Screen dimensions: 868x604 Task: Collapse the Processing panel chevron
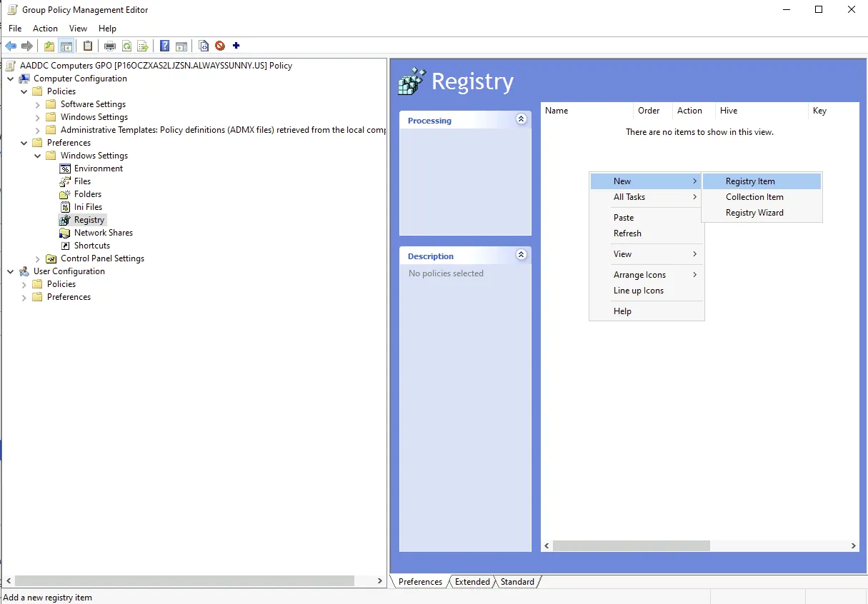pos(522,119)
